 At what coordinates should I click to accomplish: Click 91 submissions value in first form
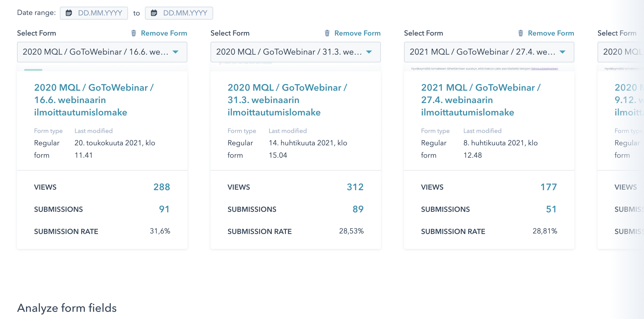pyautogui.click(x=166, y=209)
